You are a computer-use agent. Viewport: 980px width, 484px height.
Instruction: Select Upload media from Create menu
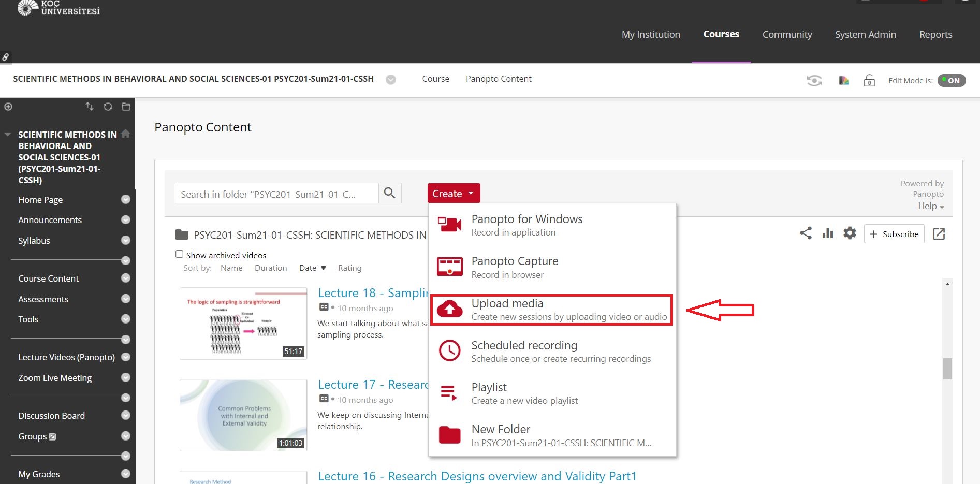coord(551,310)
